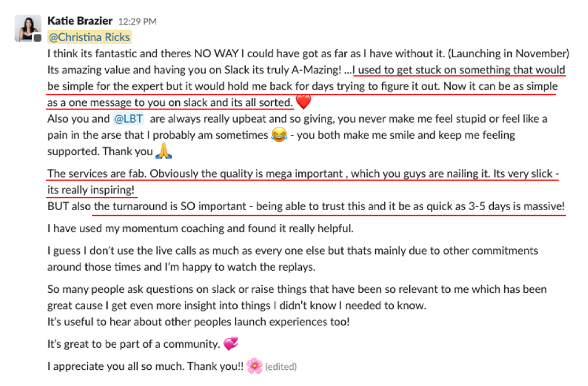Click the sparkling pink hearts emoji

(x=231, y=344)
